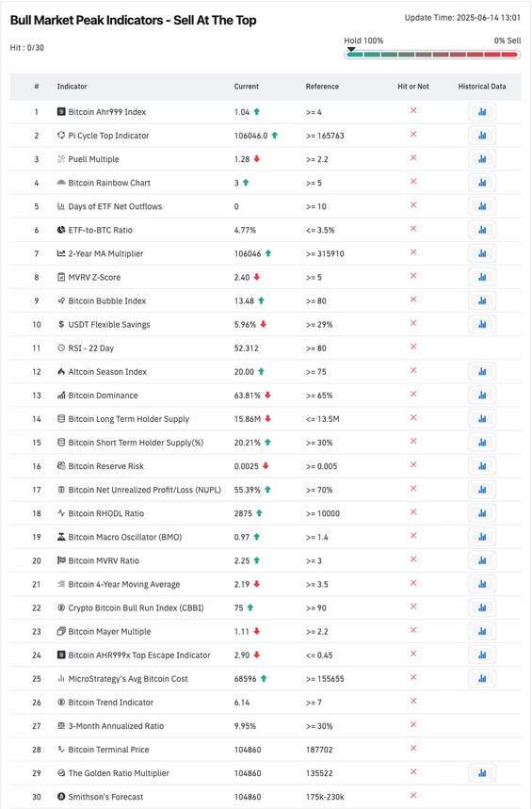The width and height of the screenshot is (532, 809).
Task: Open historical data chart for USDT Flexible Savings
Action: [482, 325]
